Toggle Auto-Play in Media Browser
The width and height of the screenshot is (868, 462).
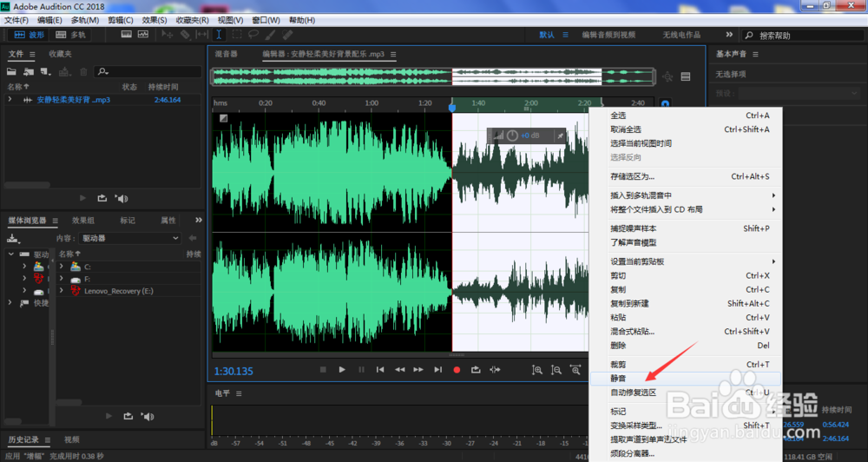(148, 416)
